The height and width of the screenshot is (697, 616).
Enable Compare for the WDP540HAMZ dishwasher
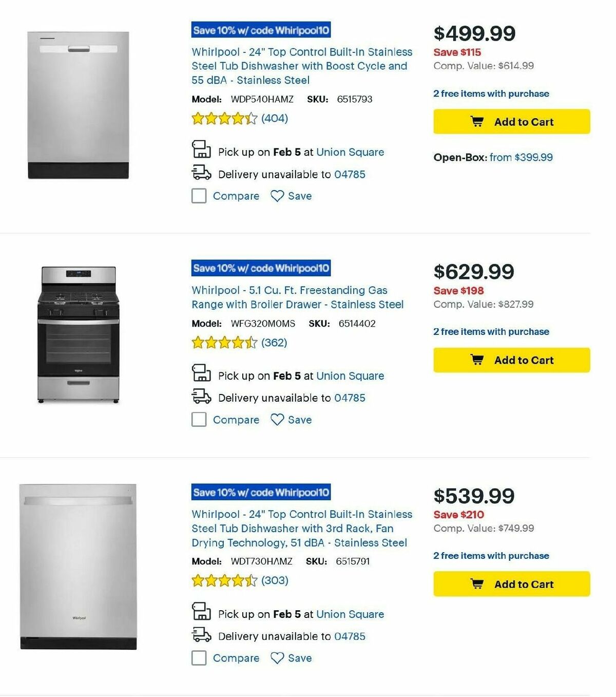point(199,196)
